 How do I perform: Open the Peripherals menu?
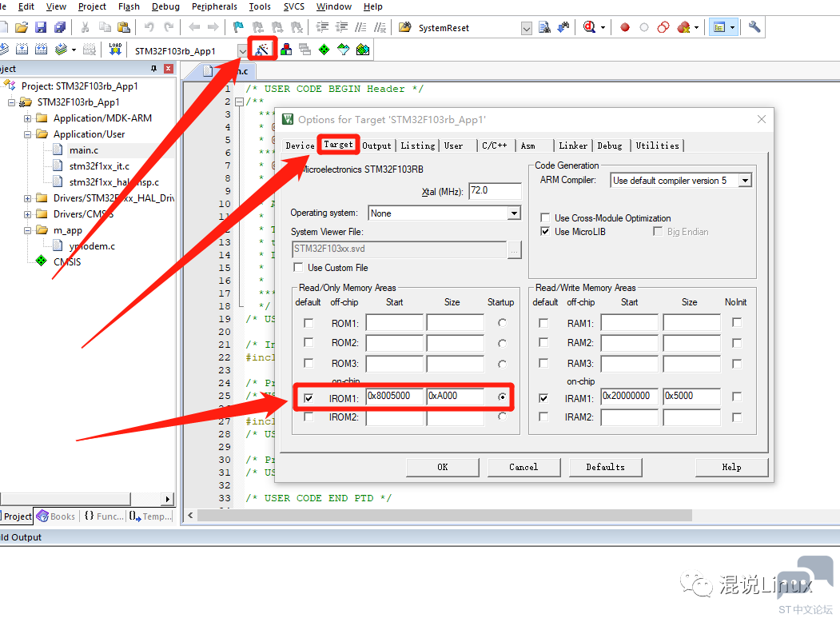pyautogui.click(x=214, y=6)
